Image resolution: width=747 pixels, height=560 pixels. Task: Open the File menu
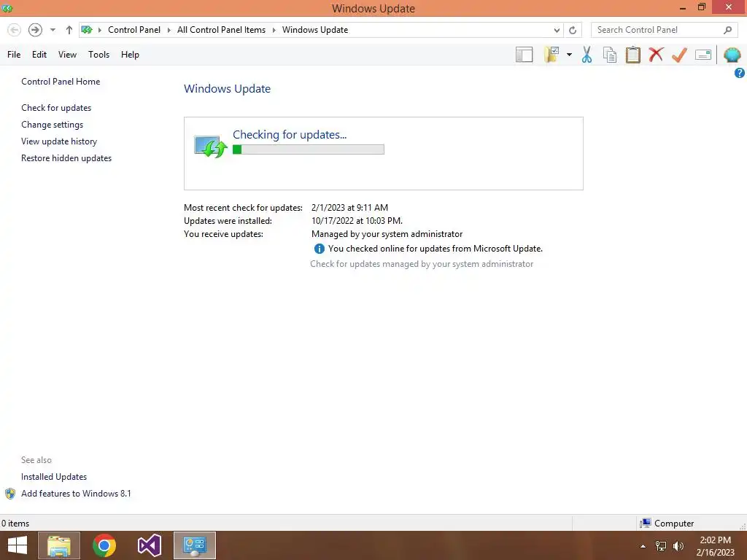click(x=14, y=55)
